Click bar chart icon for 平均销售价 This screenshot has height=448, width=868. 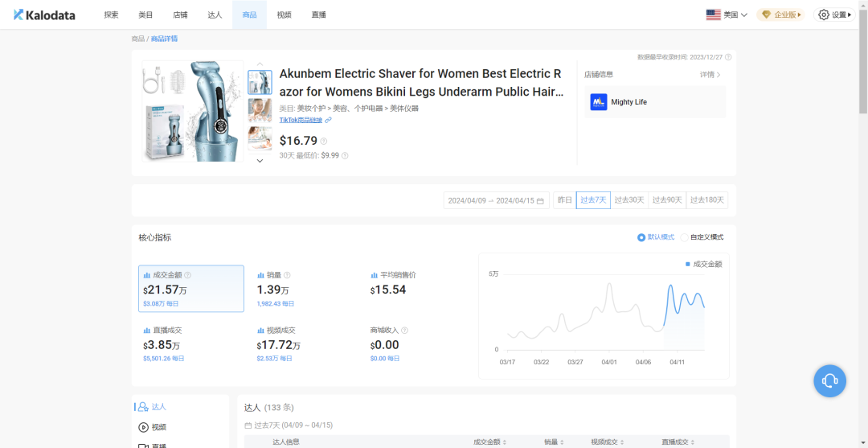[x=374, y=274]
